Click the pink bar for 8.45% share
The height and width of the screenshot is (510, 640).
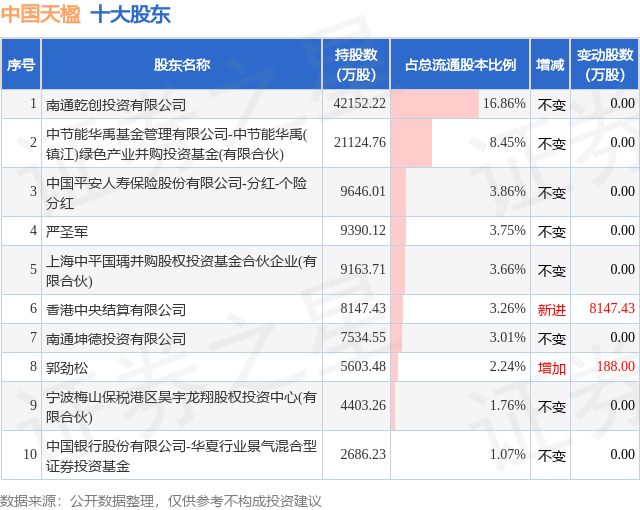coord(411,143)
